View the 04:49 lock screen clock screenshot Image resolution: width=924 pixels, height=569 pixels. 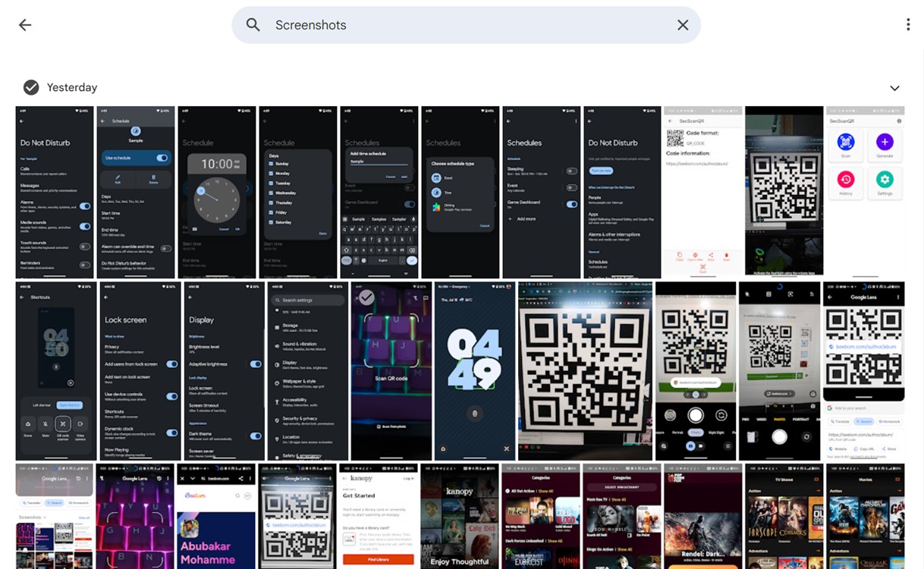pos(473,370)
